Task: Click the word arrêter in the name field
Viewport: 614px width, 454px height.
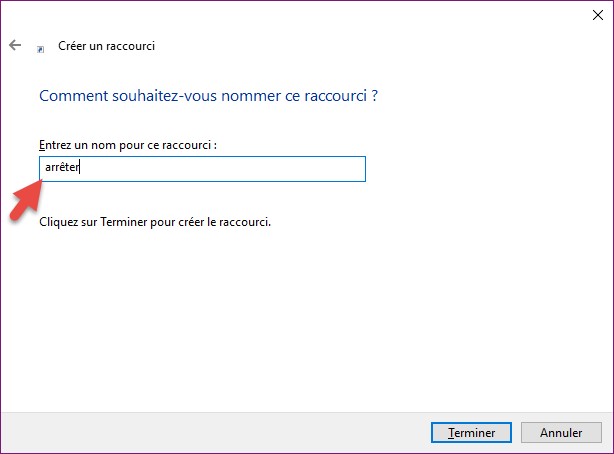Action: [62, 168]
